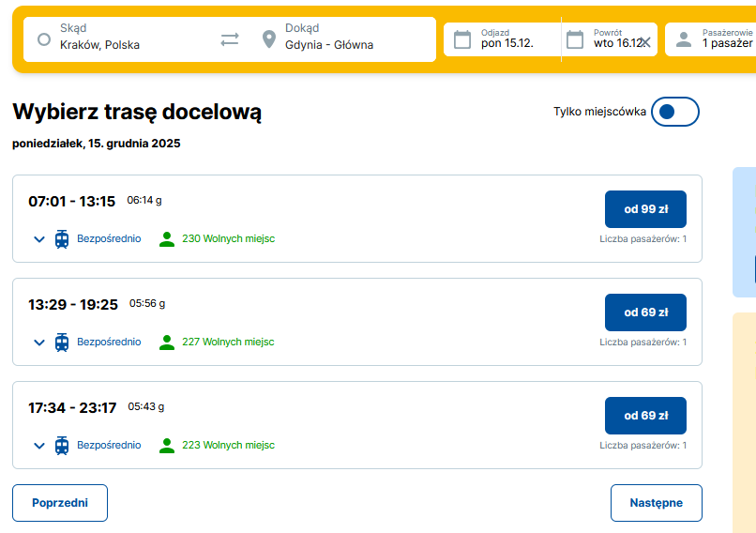
Task: Go to Następne results
Action: tap(656, 503)
